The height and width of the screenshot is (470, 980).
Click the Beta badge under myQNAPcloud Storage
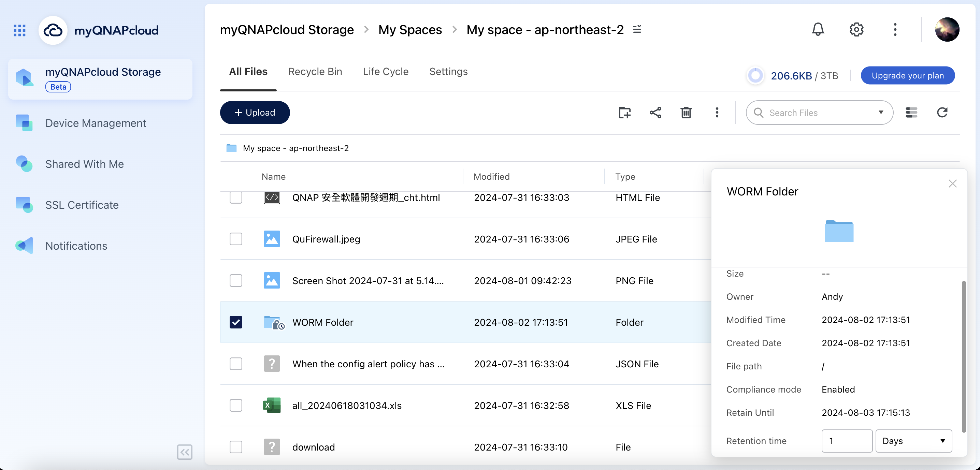tap(58, 87)
